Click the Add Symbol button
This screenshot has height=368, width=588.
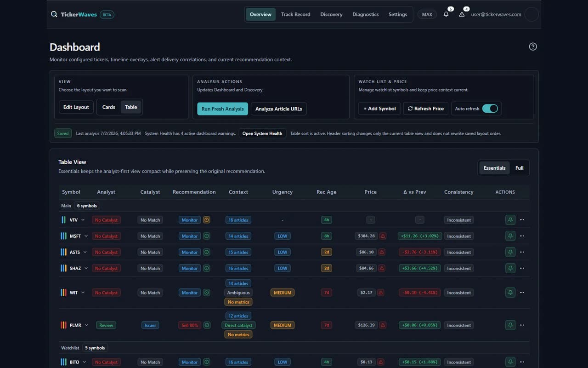pyautogui.click(x=379, y=109)
